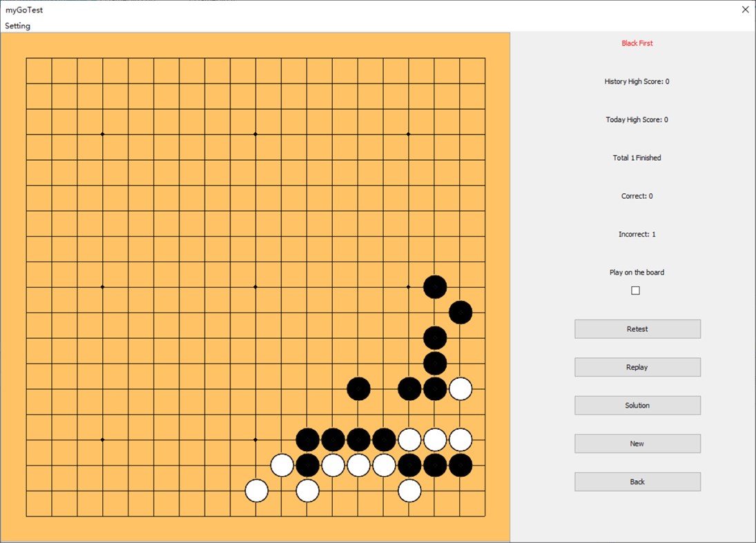Image resolution: width=756 pixels, height=543 pixels.
Task: Open the Solution for this problem
Action: click(637, 405)
